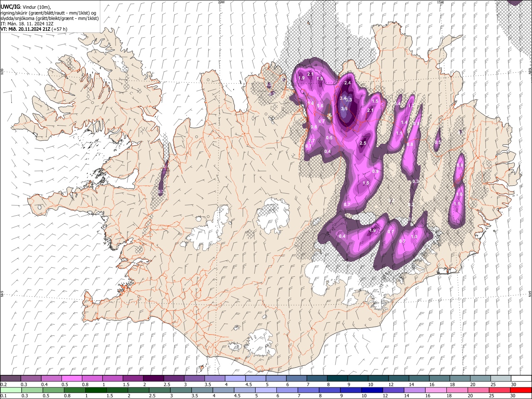Select dark mauve 0.2 swatch in upper legend
The height and width of the screenshot is (399, 532).
(x=10, y=379)
